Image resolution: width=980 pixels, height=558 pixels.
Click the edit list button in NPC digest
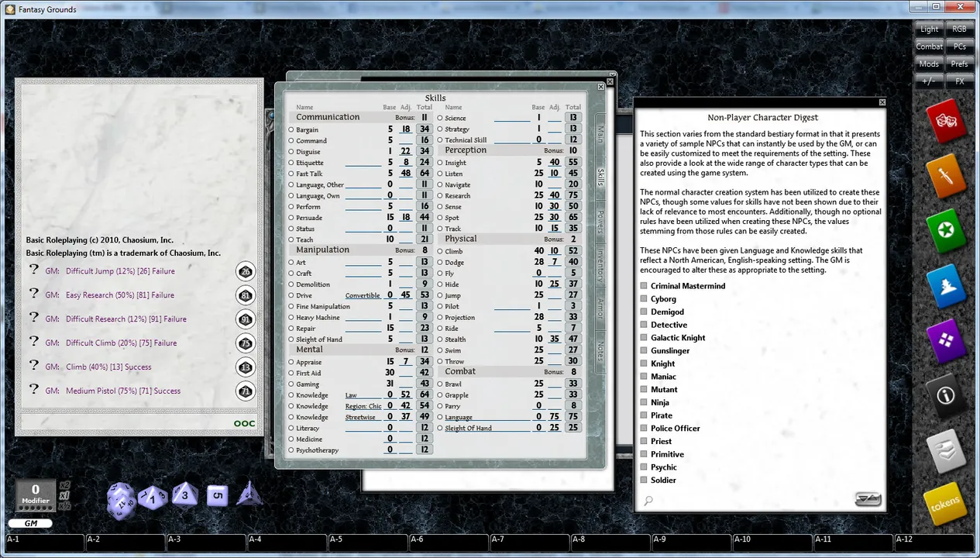[x=868, y=499]
